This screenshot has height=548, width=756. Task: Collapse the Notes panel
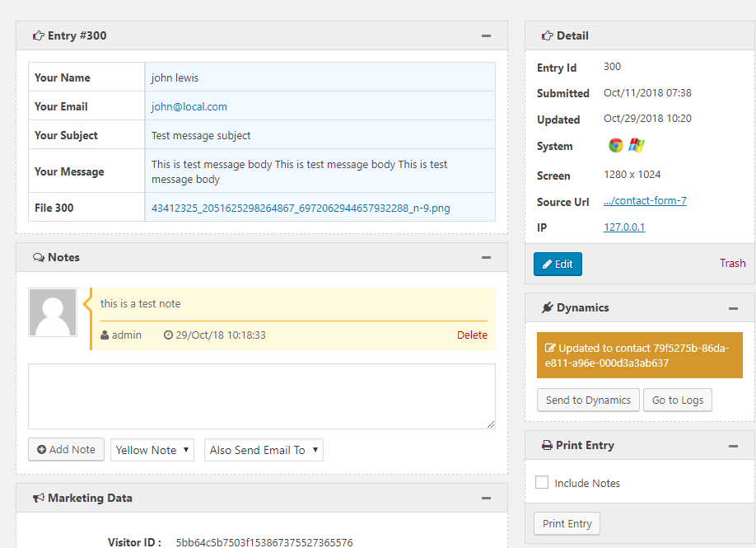486,258
